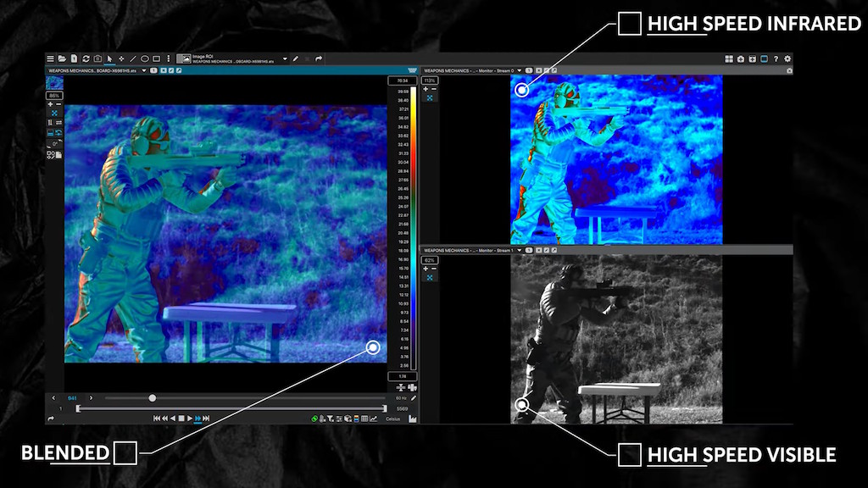
Task: Toggle the fit-to-window icon in Stream 1 panel
Action: 430,278
